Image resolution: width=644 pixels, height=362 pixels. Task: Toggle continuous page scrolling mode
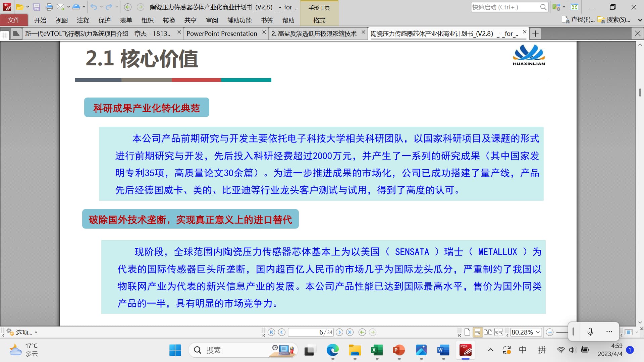[477, 332]
